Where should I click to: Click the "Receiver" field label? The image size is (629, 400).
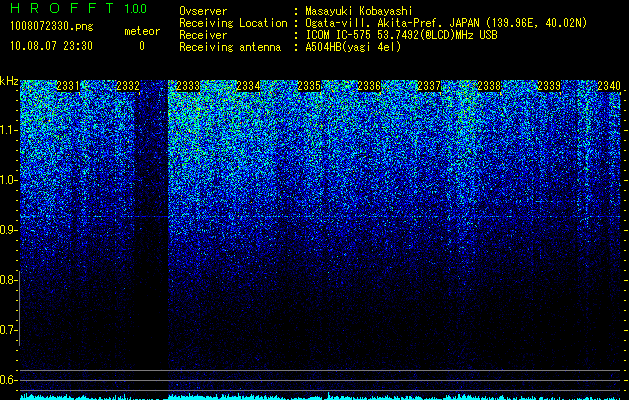[x=203, y=35]
